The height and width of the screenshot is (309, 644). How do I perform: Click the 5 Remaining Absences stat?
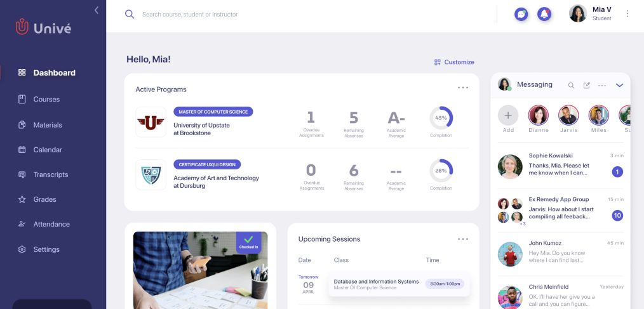(354, 124)
